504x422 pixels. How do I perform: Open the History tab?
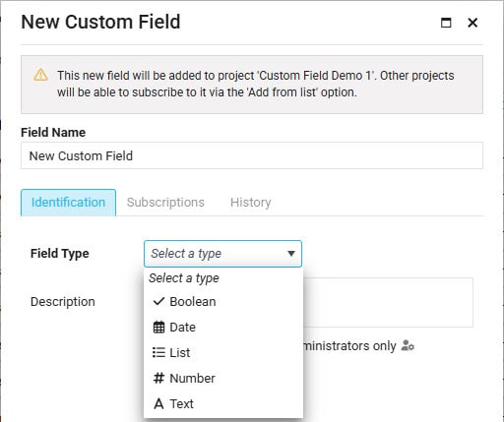pos(251,203)
